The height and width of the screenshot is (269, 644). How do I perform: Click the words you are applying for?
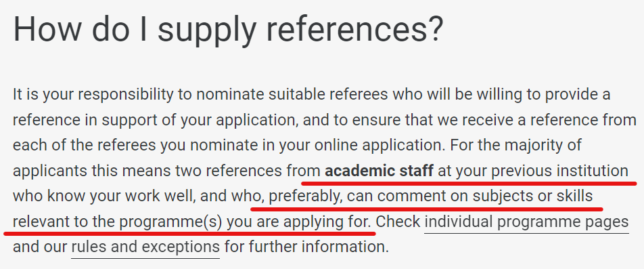pyautogui.click(x=299, y=222)
